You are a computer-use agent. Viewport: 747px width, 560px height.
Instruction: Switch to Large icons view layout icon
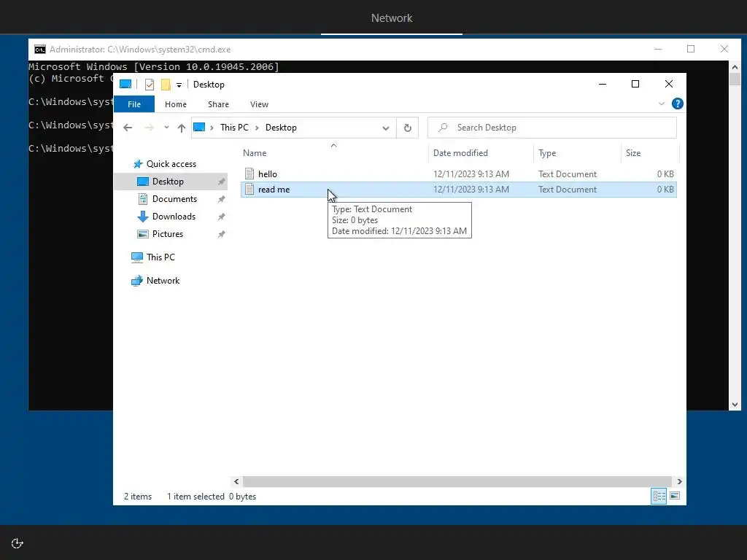tap(675, 496)
